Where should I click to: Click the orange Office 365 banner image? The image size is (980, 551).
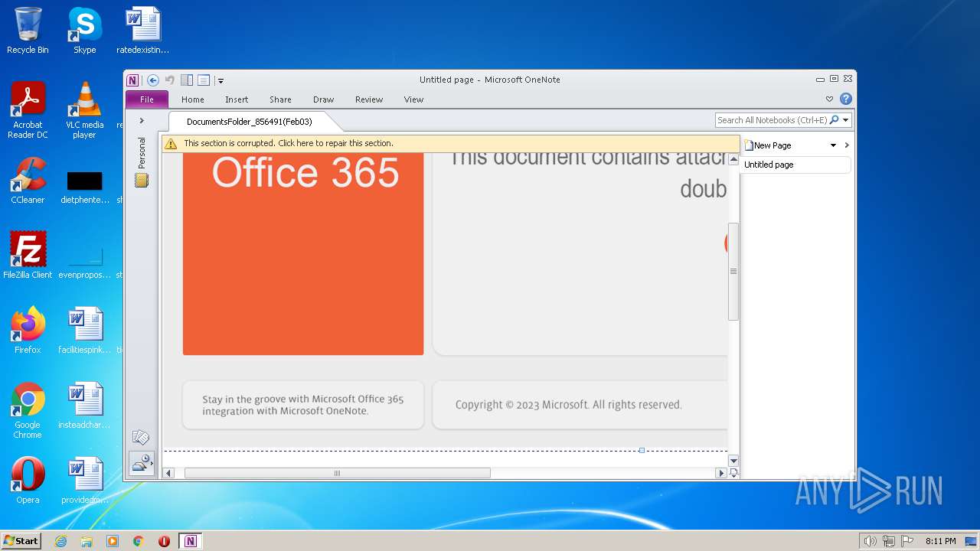(x=303, y=253)
